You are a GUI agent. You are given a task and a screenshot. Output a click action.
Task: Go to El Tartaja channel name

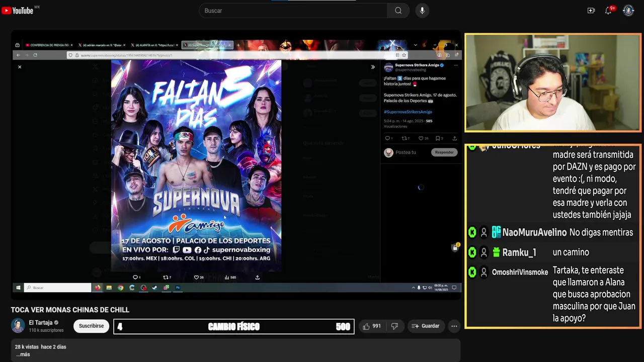click(x=41, y=323)
